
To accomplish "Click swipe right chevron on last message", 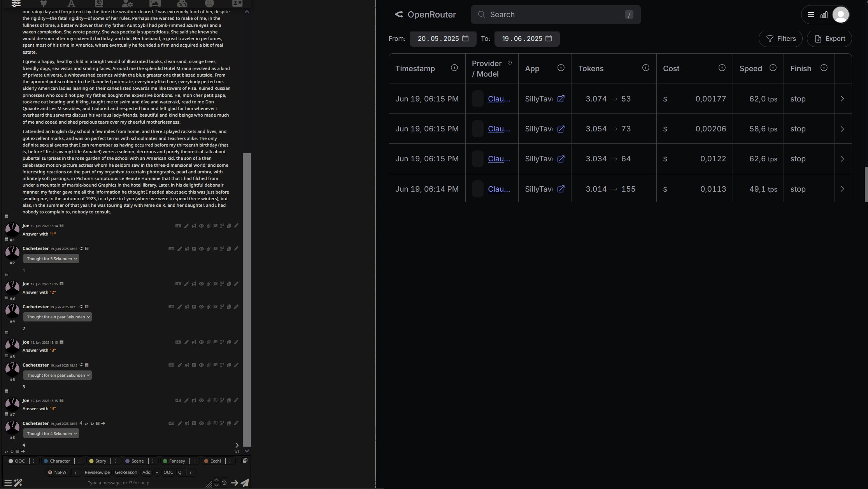I will pyautogui.click(x=237, y=445).
